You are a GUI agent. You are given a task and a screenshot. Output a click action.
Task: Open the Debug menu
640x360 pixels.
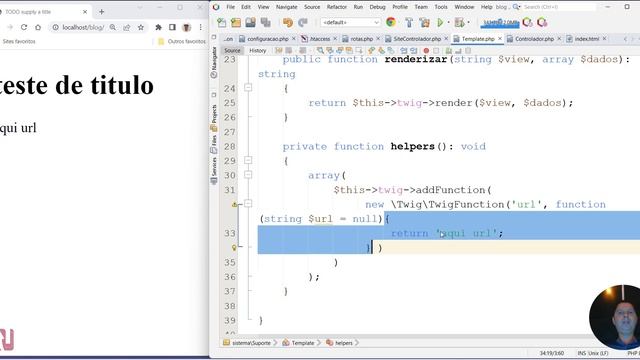click(377, 7)
